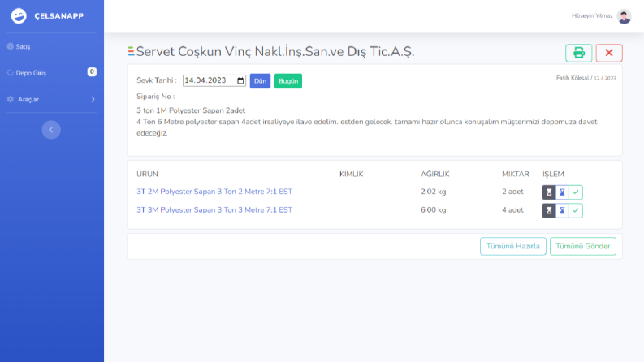Click the Sevk Tarihi date field
Image resolution: width=644 pixels, height=362 pixels.
214,80
